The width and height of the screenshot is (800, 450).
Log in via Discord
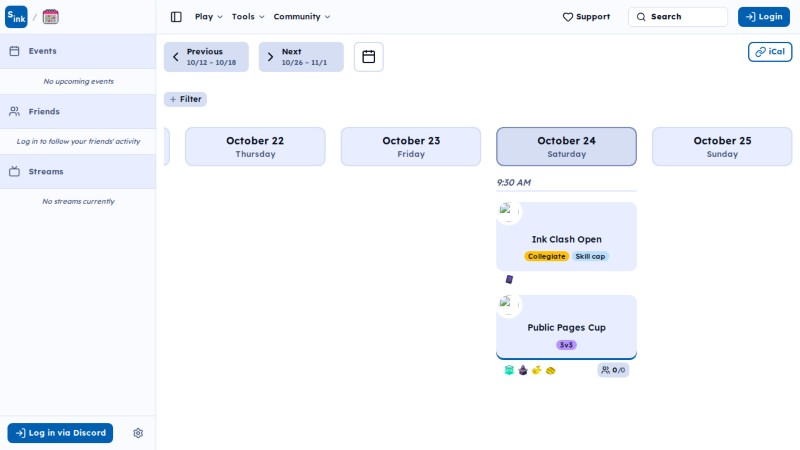coord(60,433)
